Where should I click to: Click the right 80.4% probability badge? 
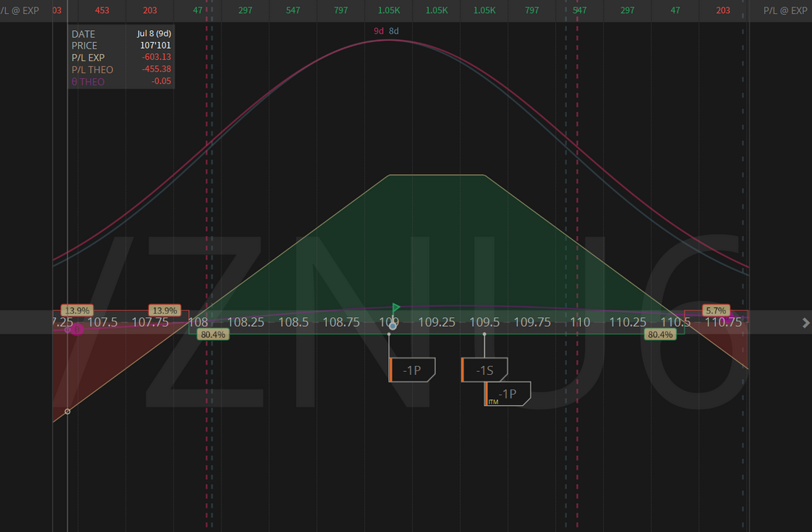click(x=660, y=335)
